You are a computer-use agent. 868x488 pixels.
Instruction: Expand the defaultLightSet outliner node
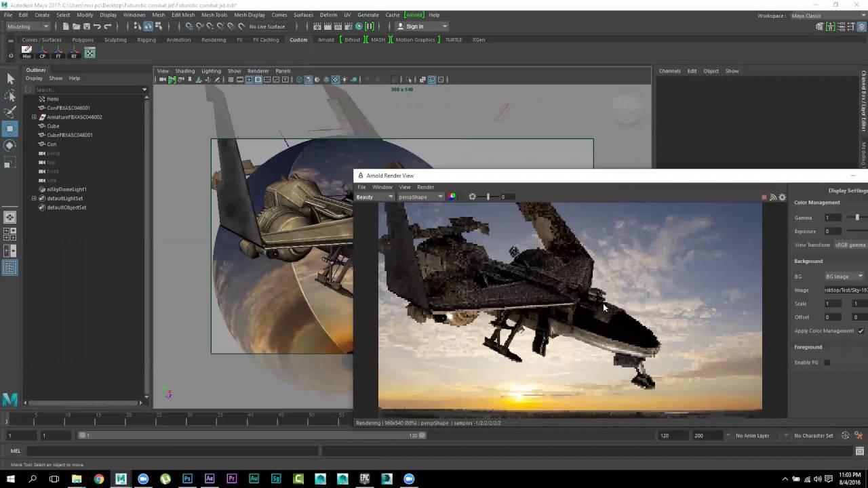(x=34, y=199)
